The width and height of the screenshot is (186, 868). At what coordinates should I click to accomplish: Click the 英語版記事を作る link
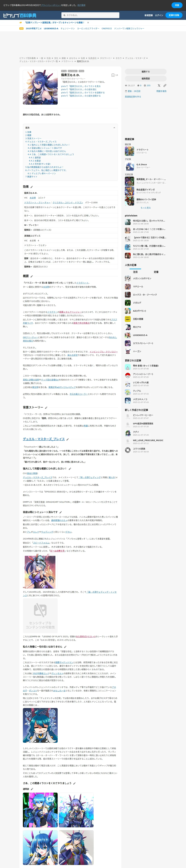(133, 97)
